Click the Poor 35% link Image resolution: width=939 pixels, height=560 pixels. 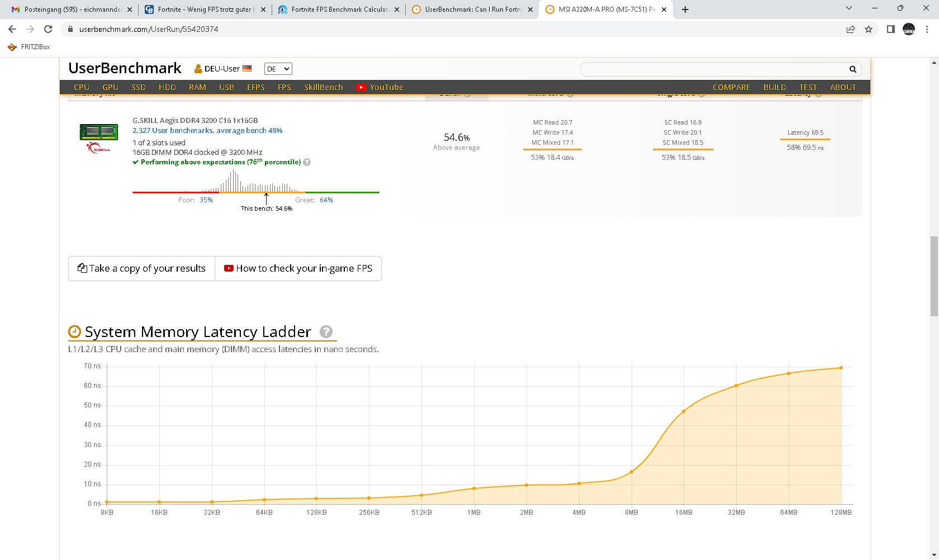pyautogui.click(x=206, y=200)
